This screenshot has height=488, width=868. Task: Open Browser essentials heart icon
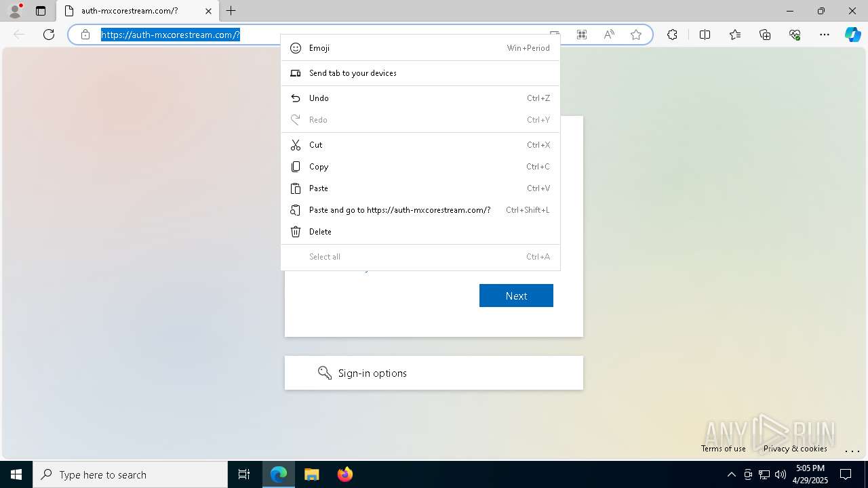795,35
